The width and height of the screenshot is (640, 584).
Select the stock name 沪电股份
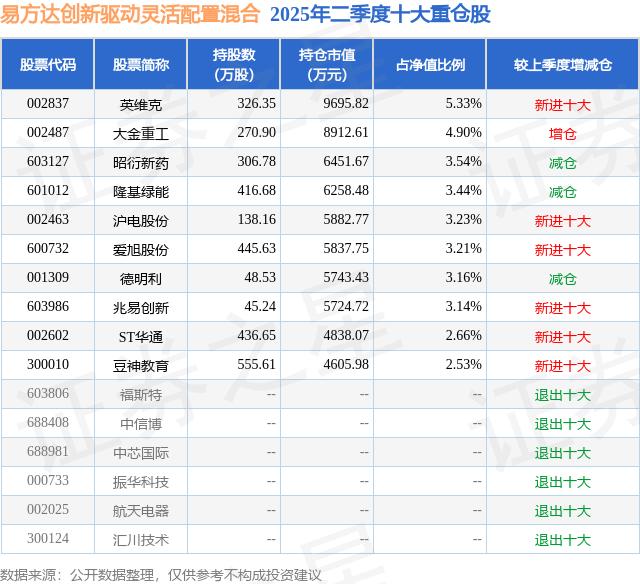[141, 221]
